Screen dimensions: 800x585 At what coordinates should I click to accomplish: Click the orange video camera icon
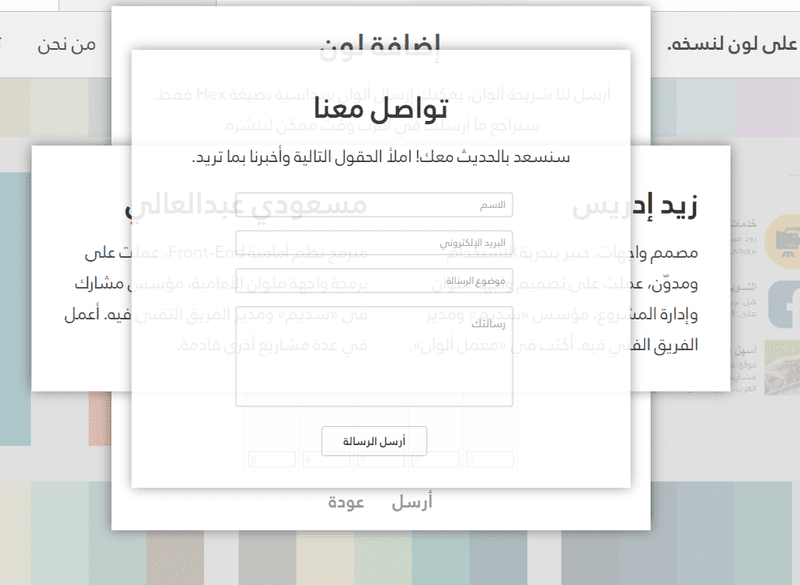[x=783, y=241]
